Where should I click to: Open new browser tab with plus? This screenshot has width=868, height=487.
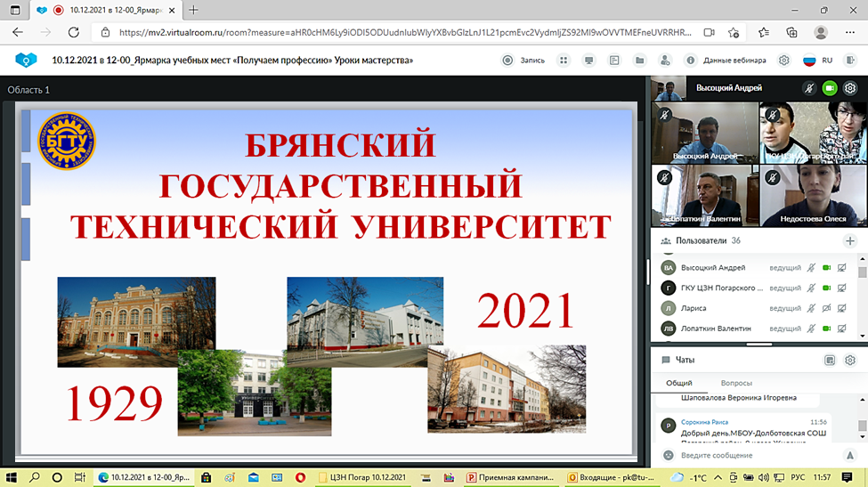(x=193, y=10)
